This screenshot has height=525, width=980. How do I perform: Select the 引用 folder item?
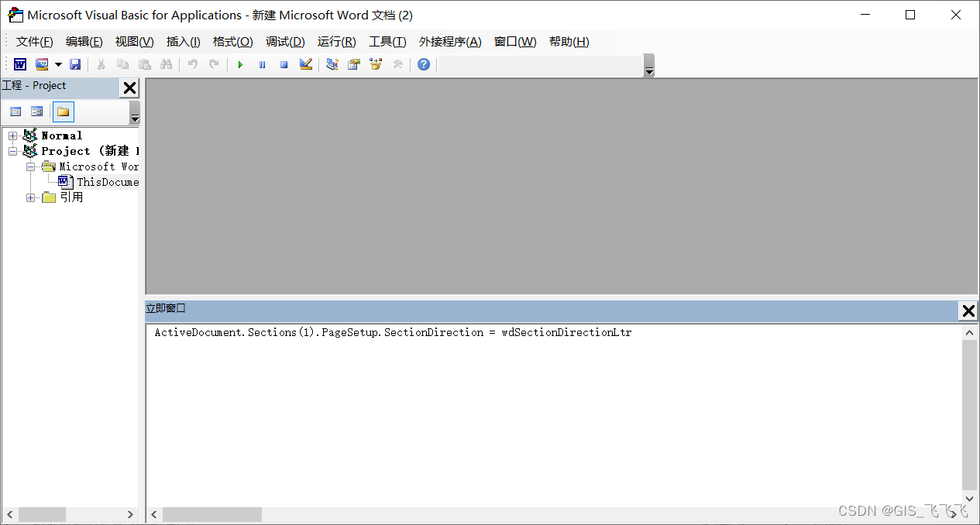pyautogui.click(x=71, y=197)
